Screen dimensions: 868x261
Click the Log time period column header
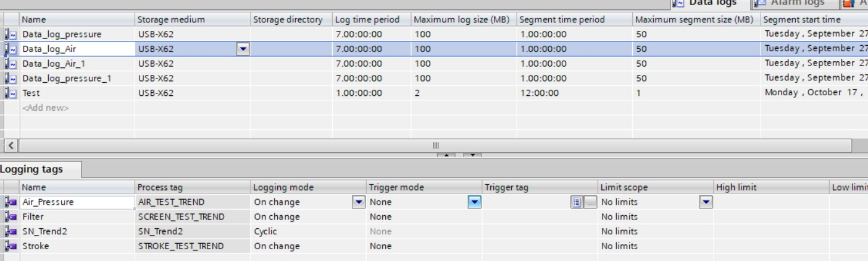coord(371,20)
